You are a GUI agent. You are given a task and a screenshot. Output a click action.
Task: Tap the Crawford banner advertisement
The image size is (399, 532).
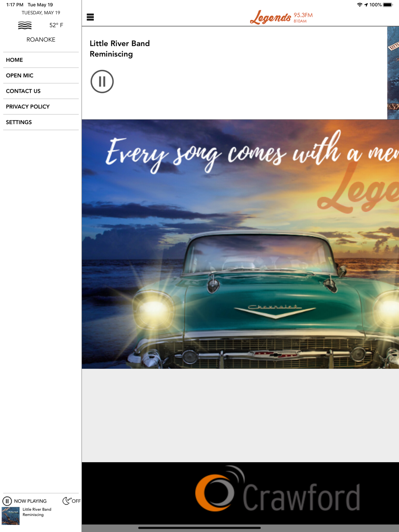(x=240, y=493)
